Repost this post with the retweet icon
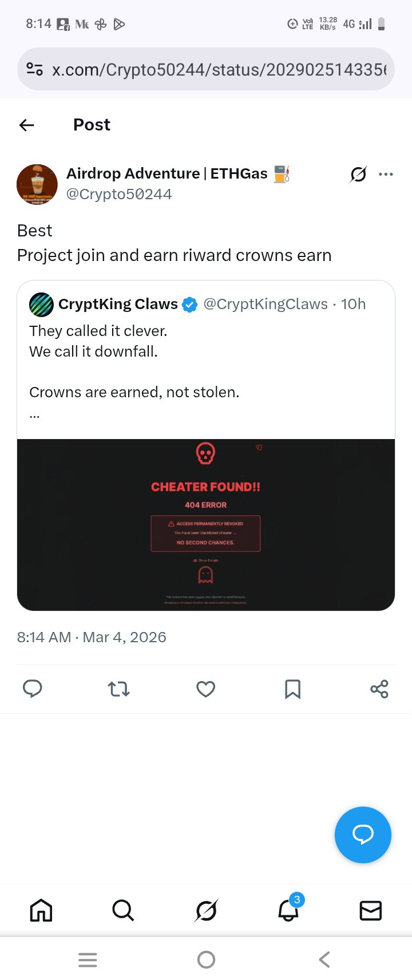 [119, 689]
